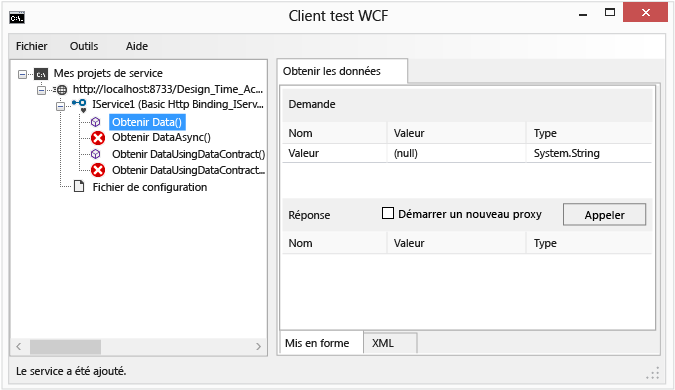Switch to the Mis en forme tab
This screenshot has height=390, width=675.
point(322,343)
